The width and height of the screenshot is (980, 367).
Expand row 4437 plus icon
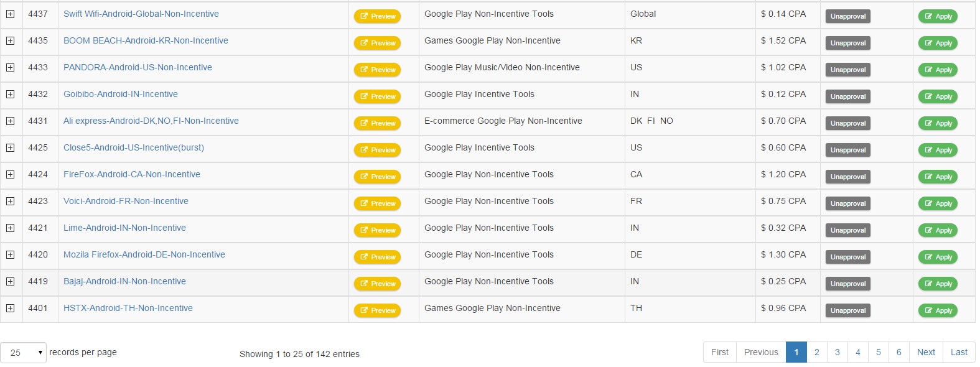click(10, 14)
